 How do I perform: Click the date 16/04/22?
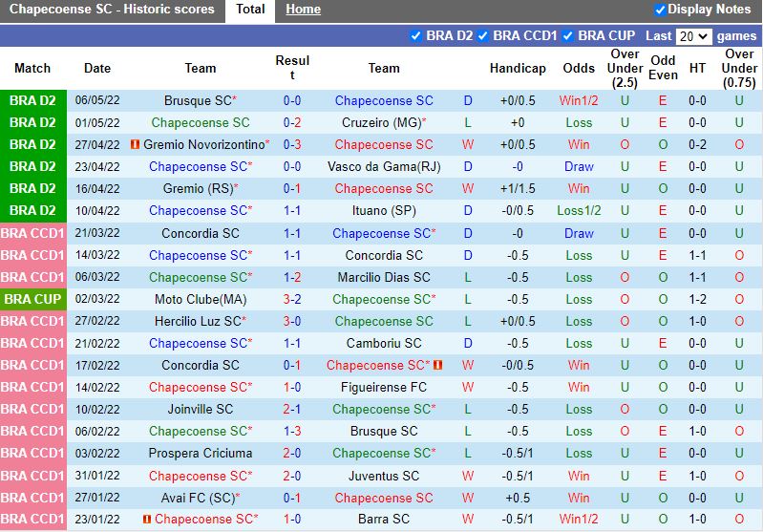pyautogui.click(x=97, y=189)
